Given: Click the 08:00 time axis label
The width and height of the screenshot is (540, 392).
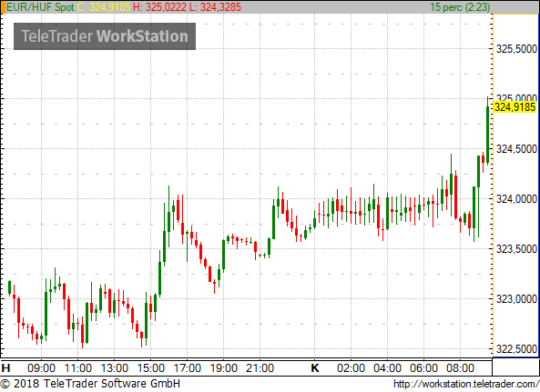Looking at the screenshot, I should click(x=460, y=368).
